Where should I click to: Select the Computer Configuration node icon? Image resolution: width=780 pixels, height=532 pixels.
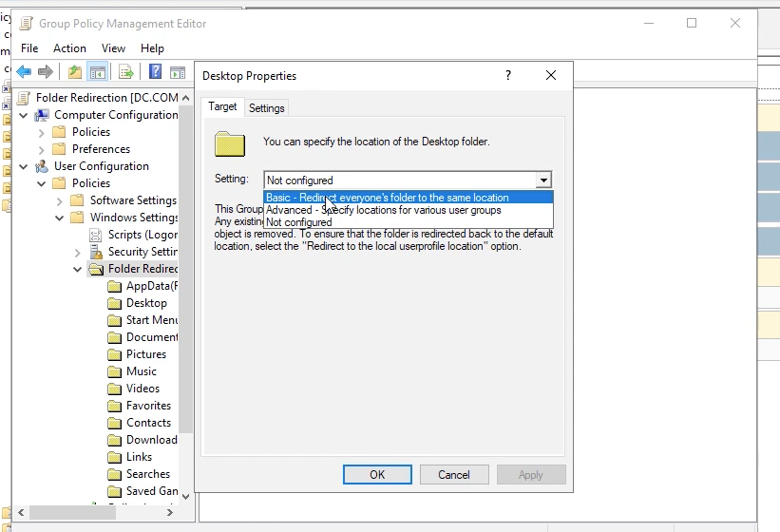pos(42,115)
